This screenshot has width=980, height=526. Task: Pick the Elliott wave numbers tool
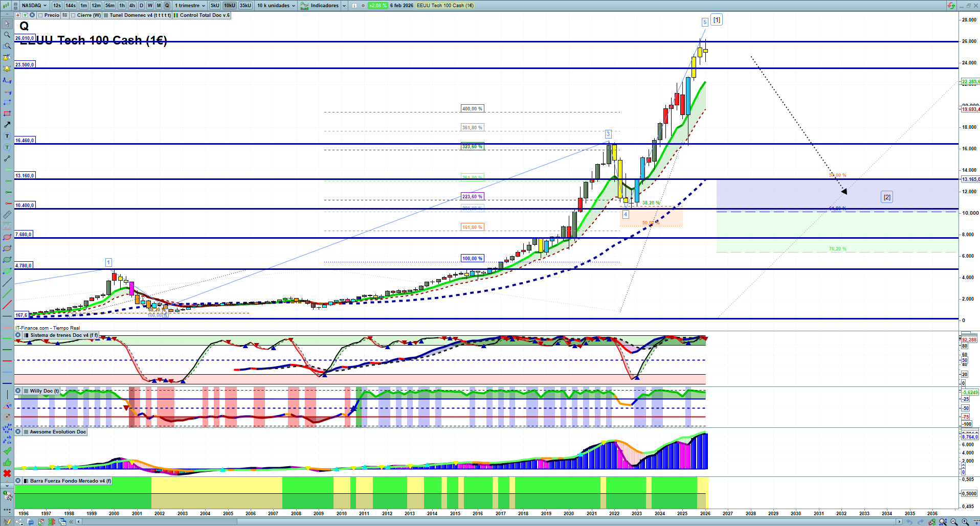click(7, 428)
